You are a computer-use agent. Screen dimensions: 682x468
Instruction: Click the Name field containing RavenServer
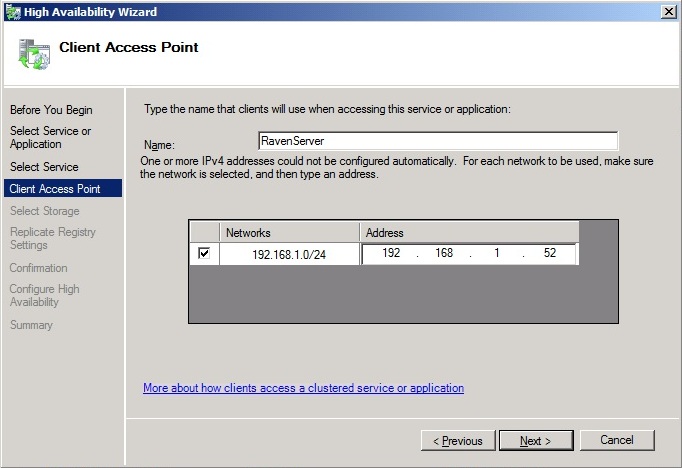pos(438,141)
